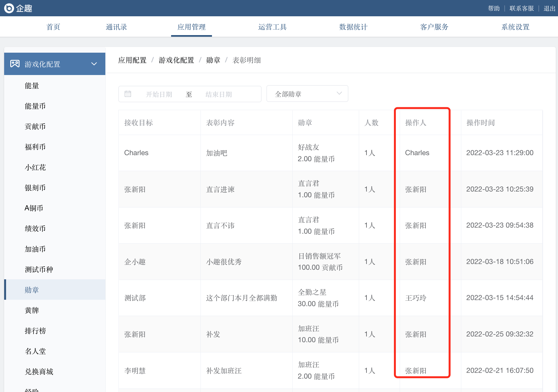Screen dimensions: 558x392
Task: Open A铜币 sidebar item
Action: (x=55, y=208)
